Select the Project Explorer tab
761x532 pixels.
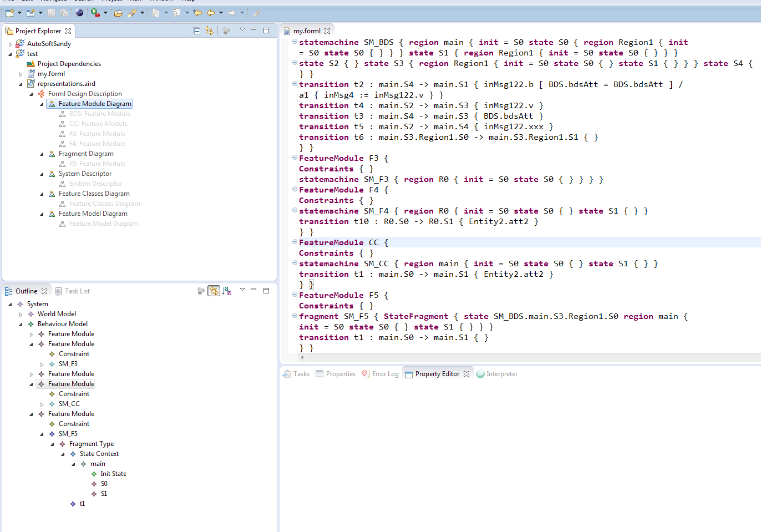(x=38, y=31)
